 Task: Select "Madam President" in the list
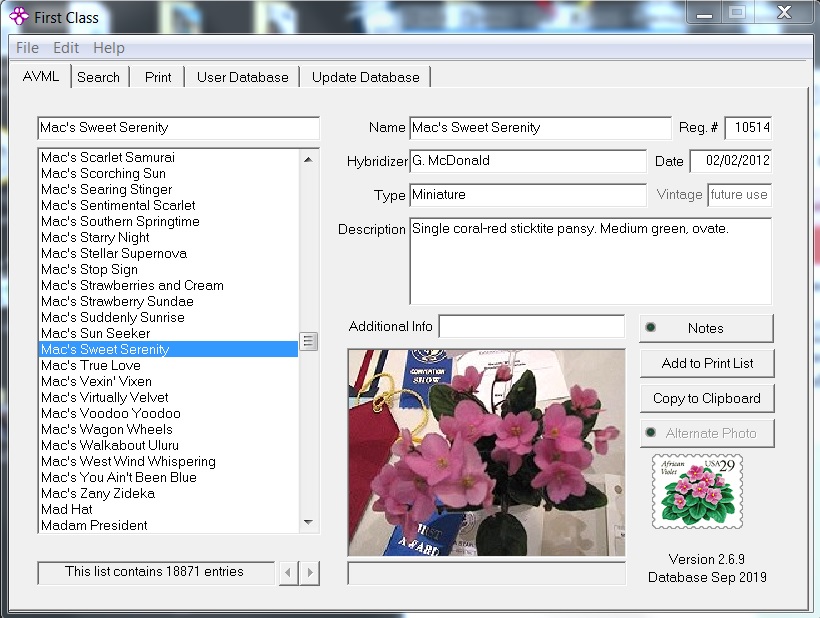(x=168, y=525)
